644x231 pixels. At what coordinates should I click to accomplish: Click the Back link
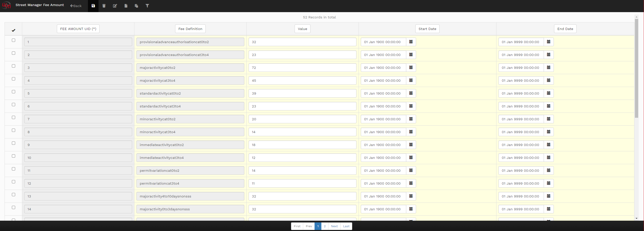point(76,6)
